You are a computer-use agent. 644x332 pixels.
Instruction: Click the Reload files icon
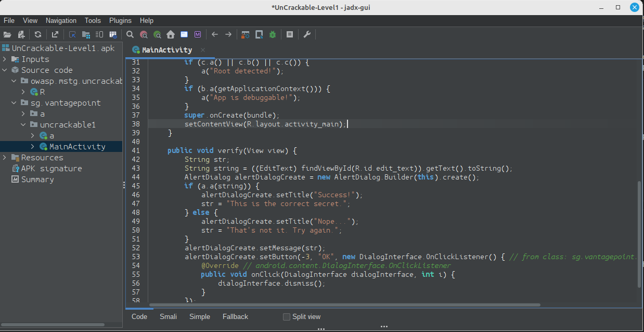pyautogui.click(x=38, y=34)
